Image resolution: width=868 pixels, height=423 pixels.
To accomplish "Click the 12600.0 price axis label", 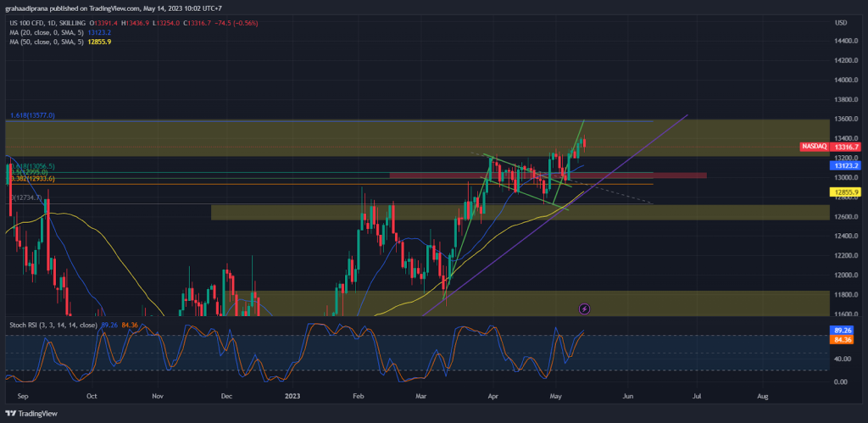I will point(847,216).
